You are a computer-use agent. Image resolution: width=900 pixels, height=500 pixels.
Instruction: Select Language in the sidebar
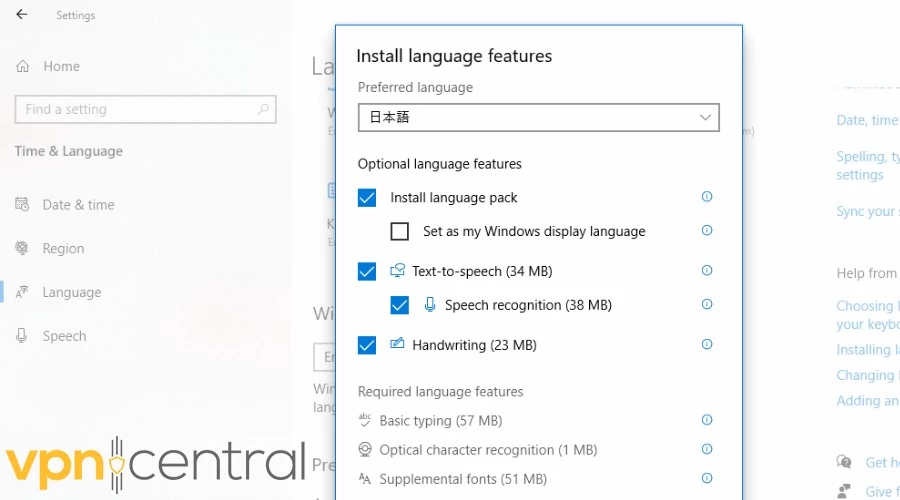(72, 292)
